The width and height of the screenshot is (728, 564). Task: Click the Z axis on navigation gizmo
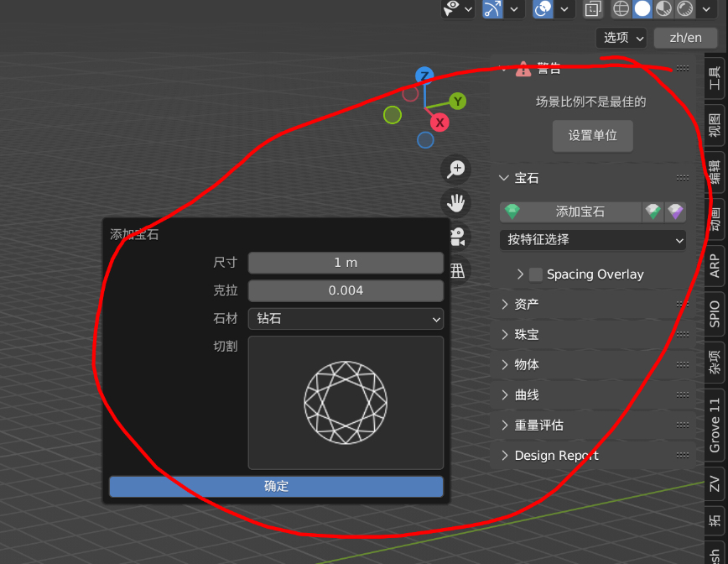click(424, 76)
